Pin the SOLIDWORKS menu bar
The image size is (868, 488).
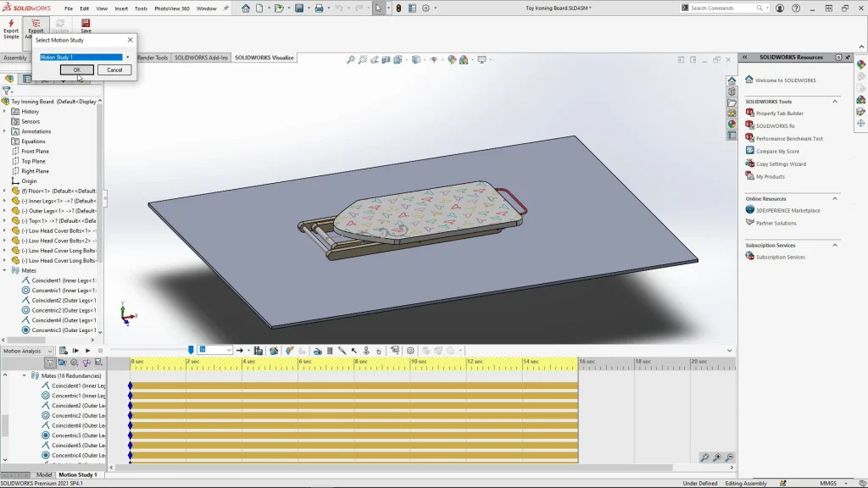click(x=227, y=8)
